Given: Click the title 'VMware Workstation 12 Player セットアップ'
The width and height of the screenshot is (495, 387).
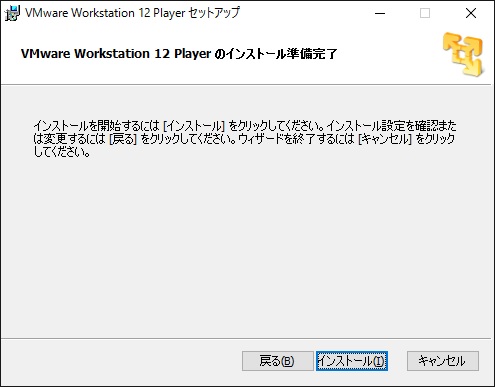Looking at the screenshot, I should pyautogui.click(x=132, y=13).
